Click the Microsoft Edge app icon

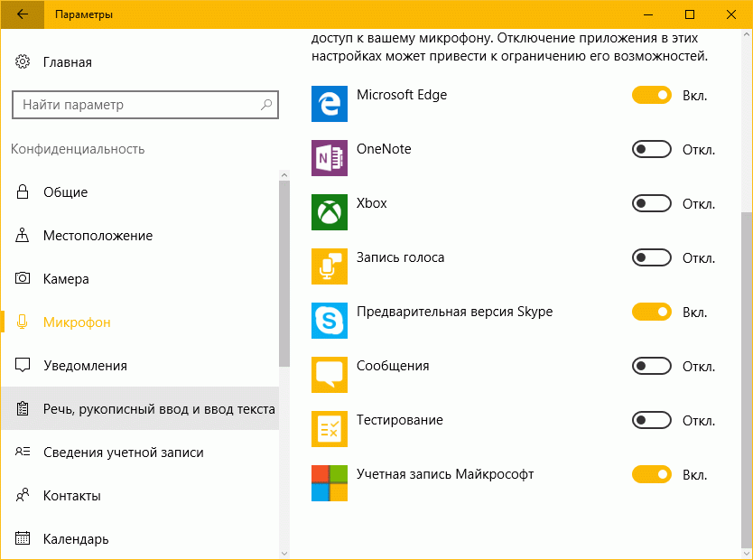click(330, 104)
